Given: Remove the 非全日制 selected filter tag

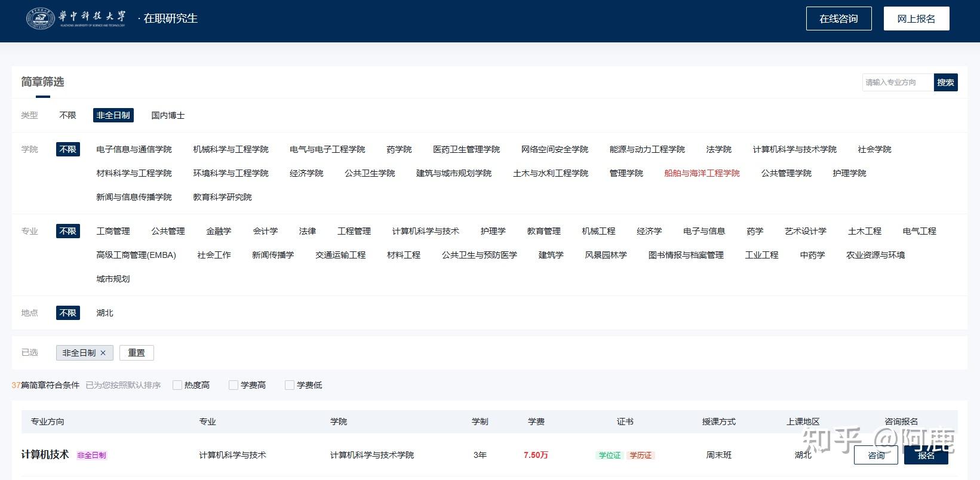Looking at the screenshot, I should [103, 353].
